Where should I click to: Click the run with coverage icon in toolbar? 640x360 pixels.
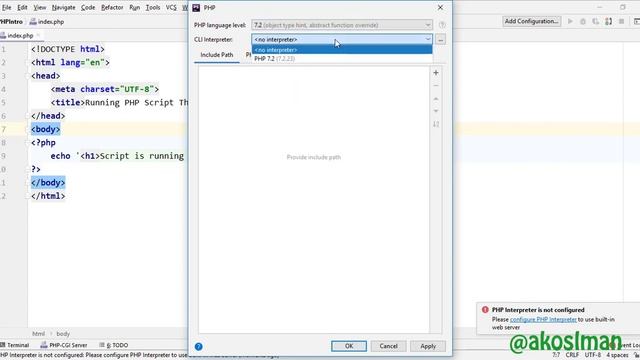[x=596, y=21]
